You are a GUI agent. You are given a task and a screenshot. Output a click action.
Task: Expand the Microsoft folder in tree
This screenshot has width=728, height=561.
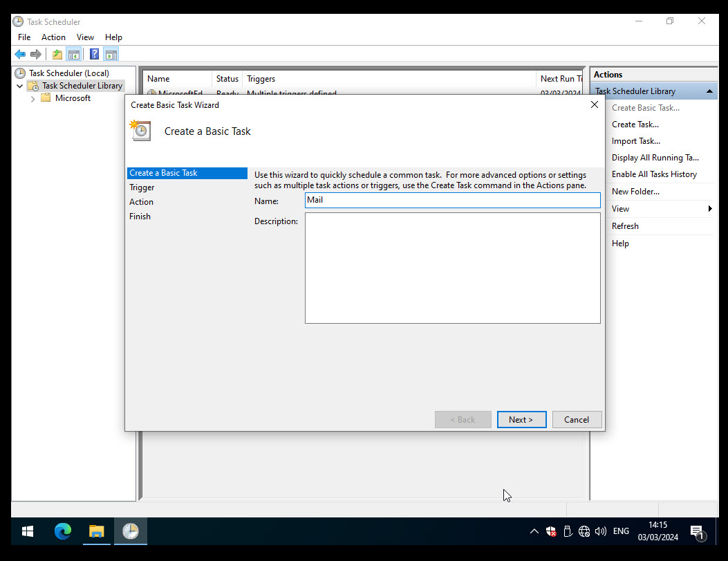(32, 99)
